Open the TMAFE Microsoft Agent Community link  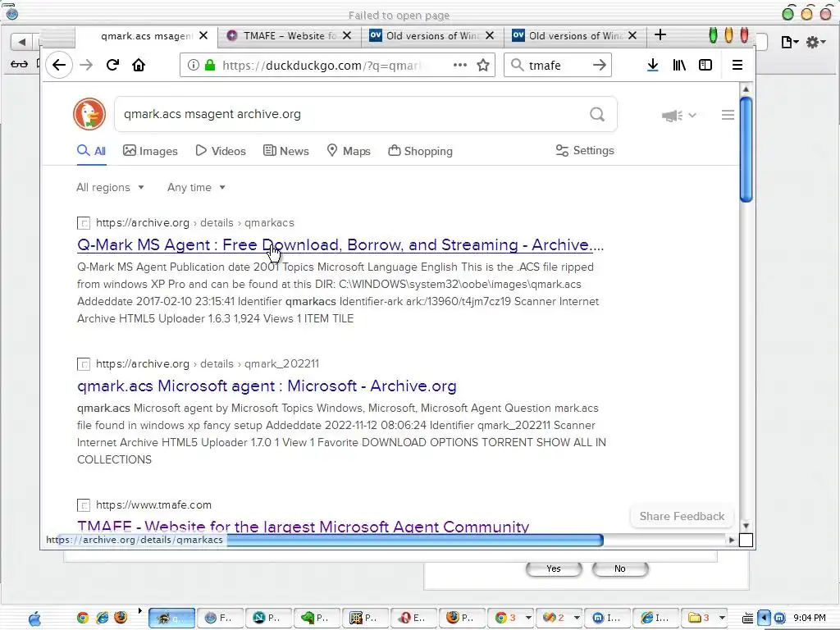click(x=304, y=526)
